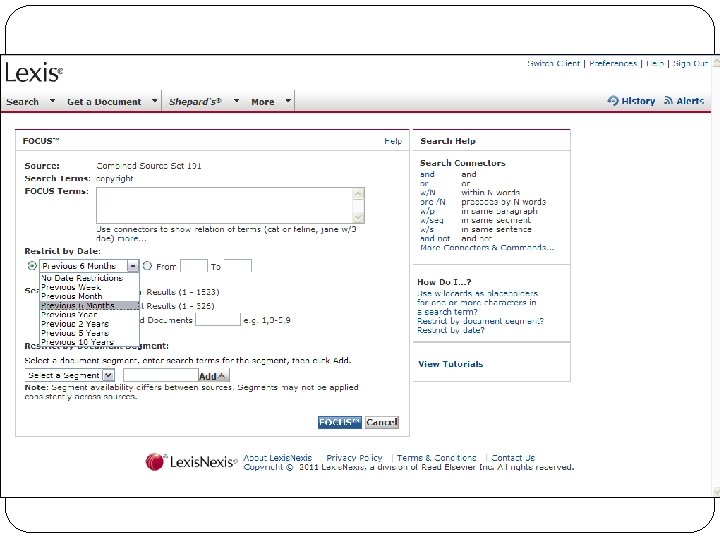Image resolution: width=720 pixels, height=540 pixels.
Task: Click the FOCUS submit button
Action: click(x=339, y=422)
